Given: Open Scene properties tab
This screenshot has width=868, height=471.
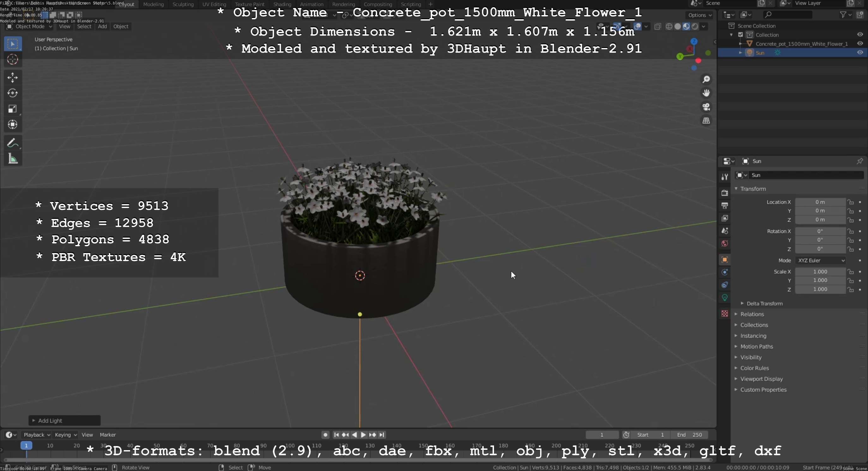Looking at the screenshot, I should [725, 231].
